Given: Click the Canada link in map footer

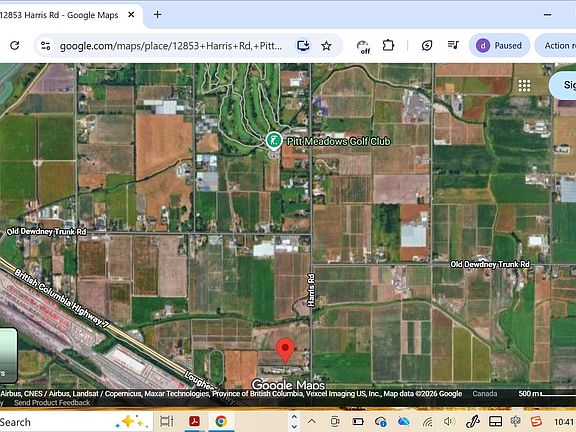Looking at the screenshot, I should 485,393.
